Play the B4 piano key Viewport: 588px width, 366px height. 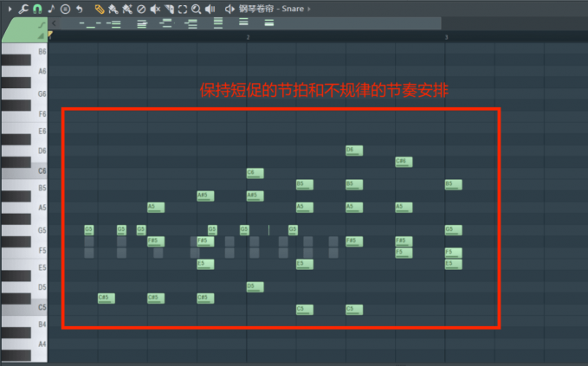pos(39,324)
